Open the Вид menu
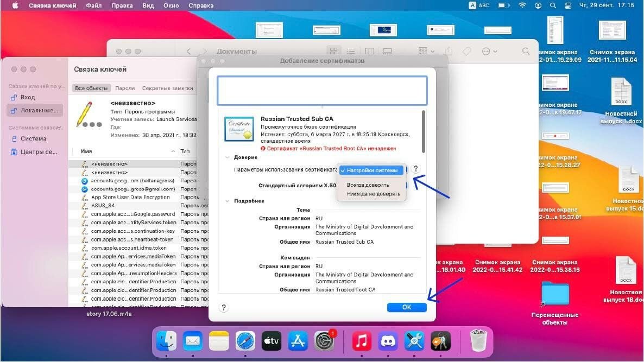 tap(148, 6)
